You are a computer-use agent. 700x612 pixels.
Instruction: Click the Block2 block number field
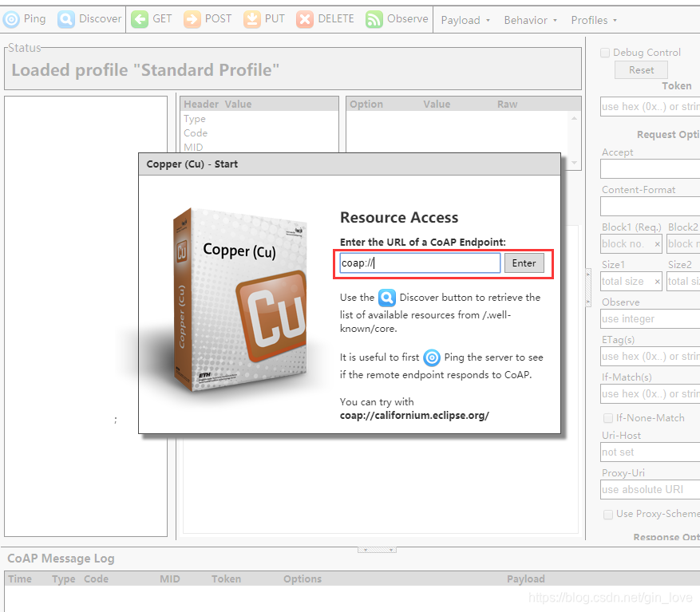coord(683,244)
